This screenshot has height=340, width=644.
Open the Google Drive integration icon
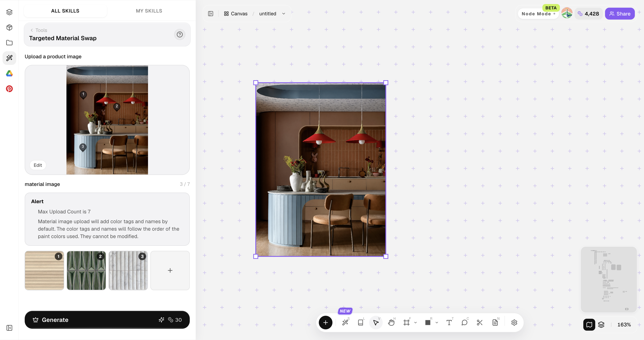pyautogui.click(x=9, y=73)
